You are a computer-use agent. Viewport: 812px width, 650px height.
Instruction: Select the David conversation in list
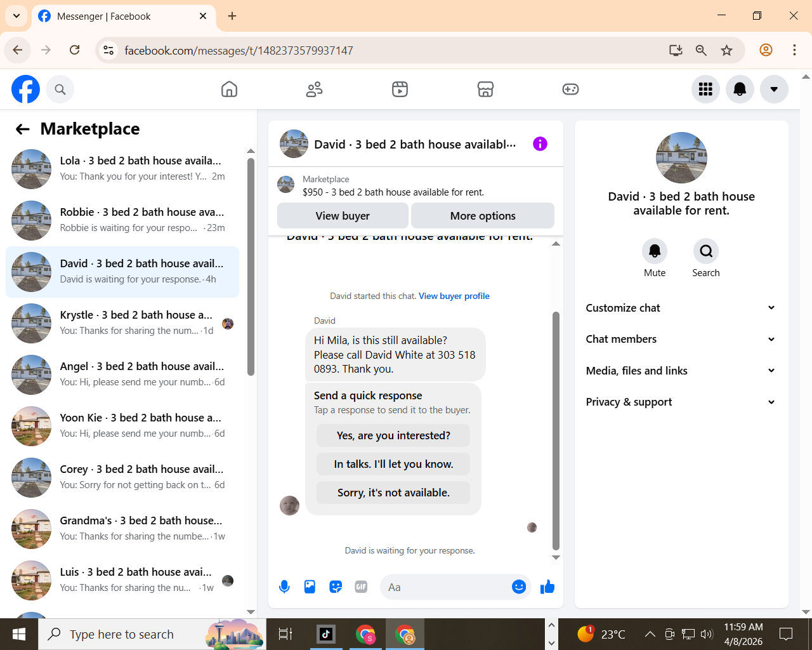click(x=122, y=272)
